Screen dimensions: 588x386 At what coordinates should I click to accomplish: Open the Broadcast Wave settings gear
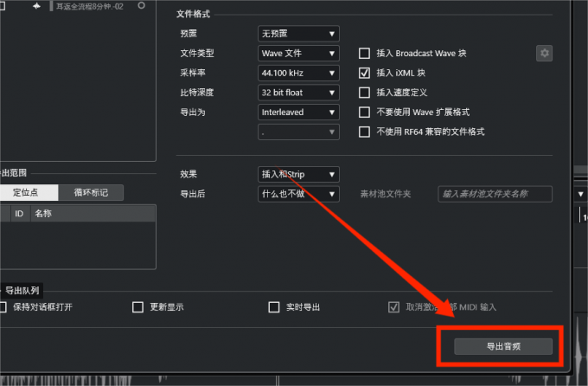544,54
